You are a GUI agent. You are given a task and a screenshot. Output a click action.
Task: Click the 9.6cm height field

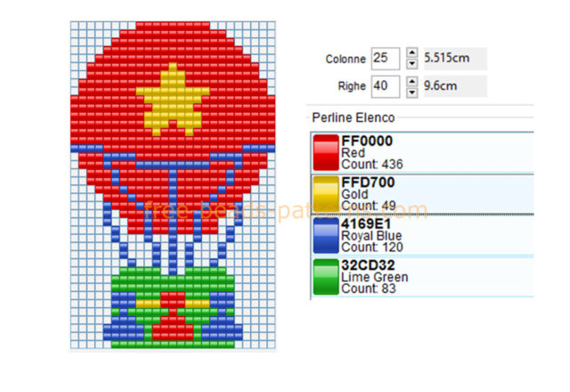click(455, 86)
